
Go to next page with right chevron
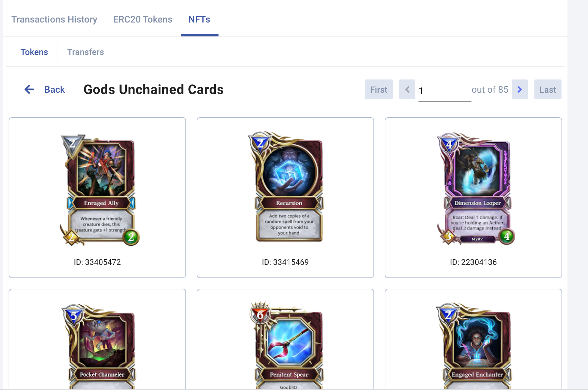pyautogui.click(x=519, y=89)
